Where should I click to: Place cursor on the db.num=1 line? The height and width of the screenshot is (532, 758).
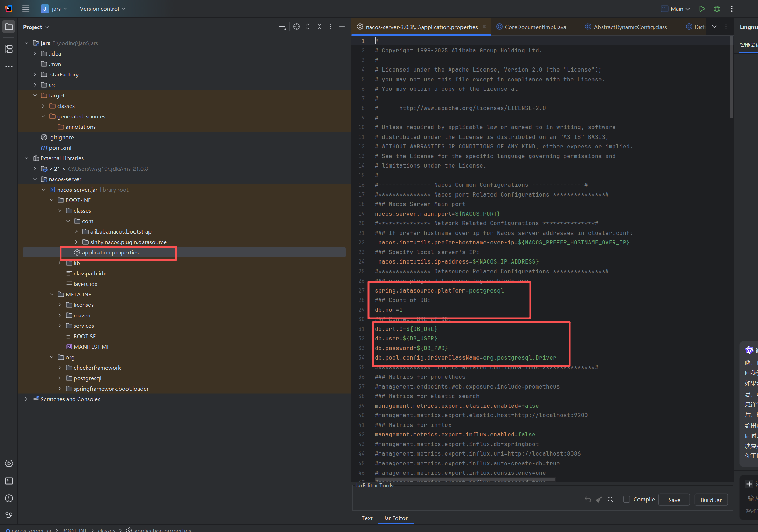(x=388, y=310)
